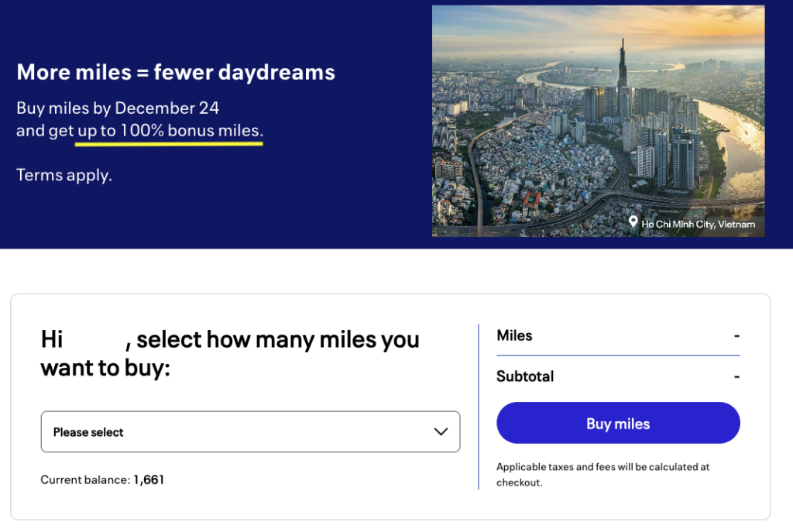Screen dimensions: 793x532
Task: Expand the chevron arrow in miles selector
Action: tap(441, 432)
